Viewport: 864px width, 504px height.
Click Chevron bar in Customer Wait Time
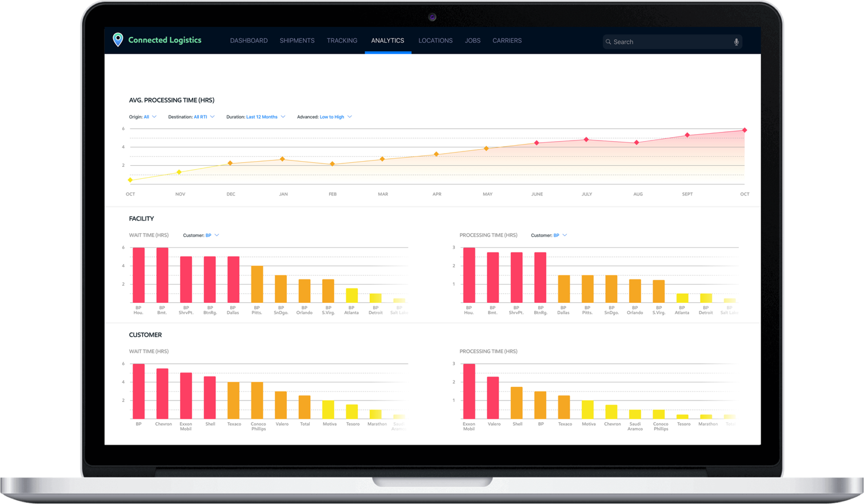[x=162, y=394]
